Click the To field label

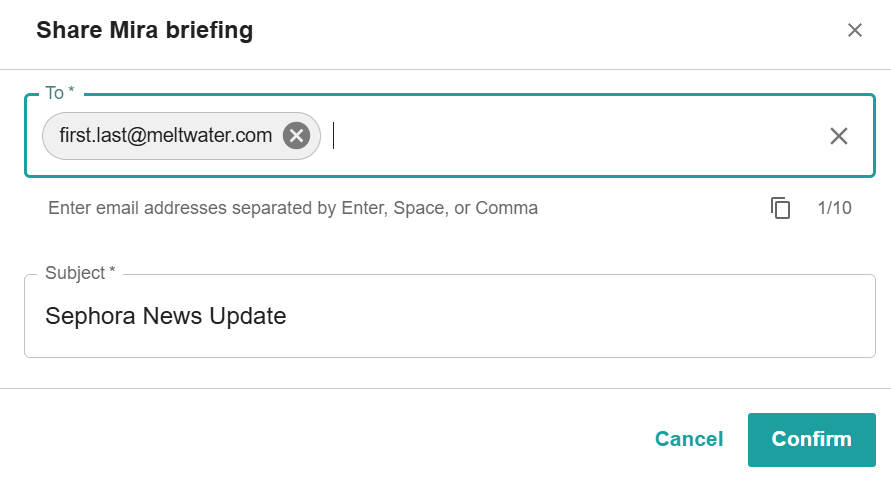click(60, 93)
